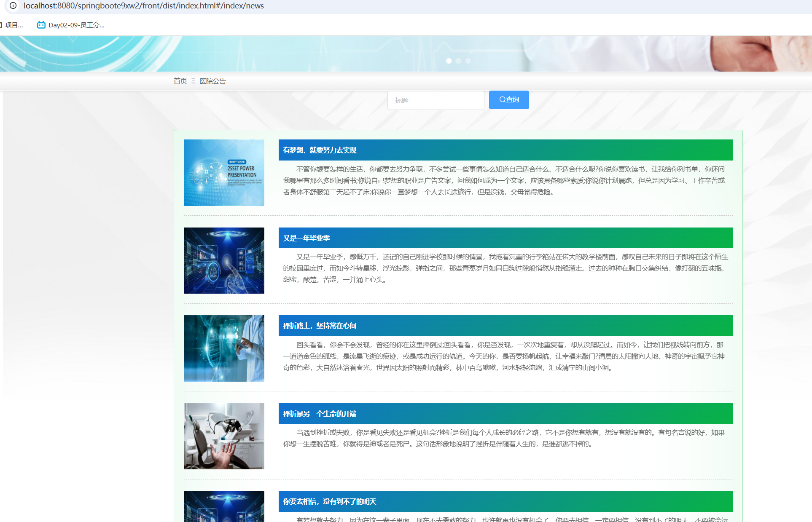
Task: Open news title 挫折路上，坚持常在心间
Action: coord(320,326)
